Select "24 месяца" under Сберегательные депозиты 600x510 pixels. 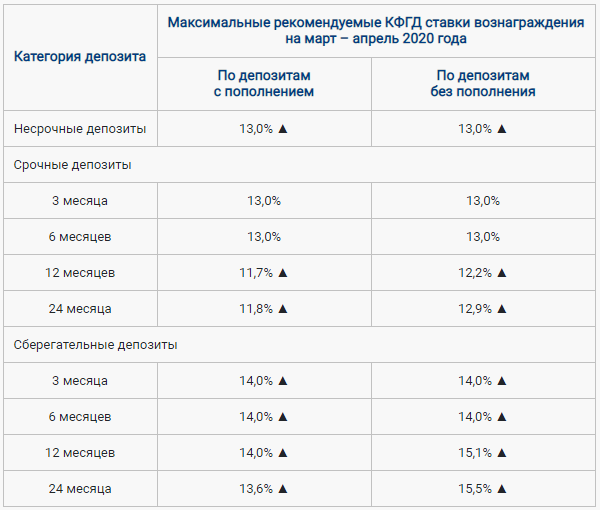[80, 488]
